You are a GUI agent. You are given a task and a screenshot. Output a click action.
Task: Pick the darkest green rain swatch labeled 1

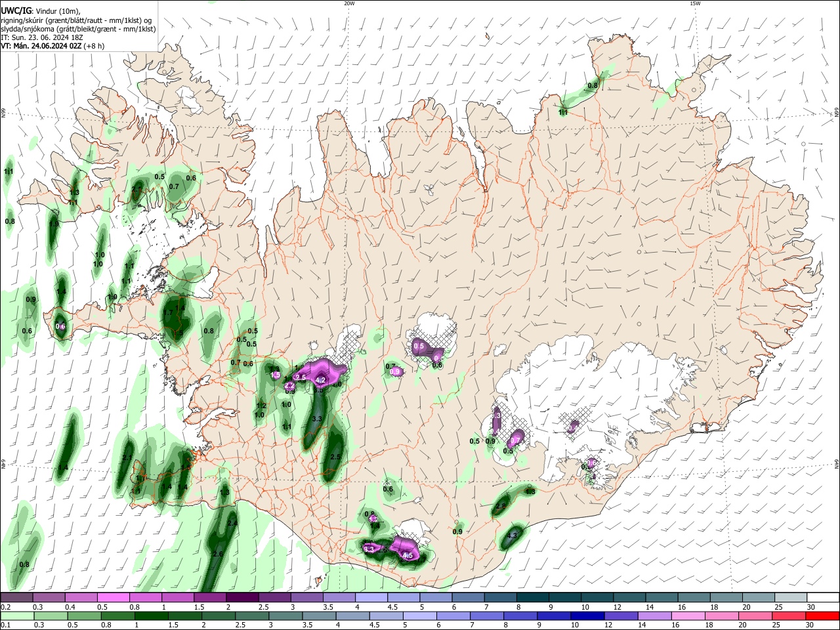151,616
